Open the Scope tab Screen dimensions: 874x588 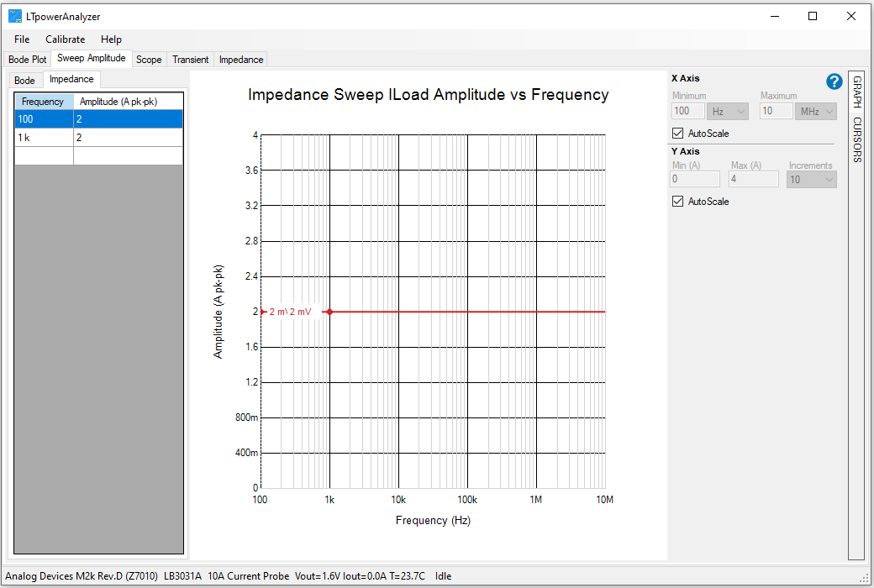[149, 59]
